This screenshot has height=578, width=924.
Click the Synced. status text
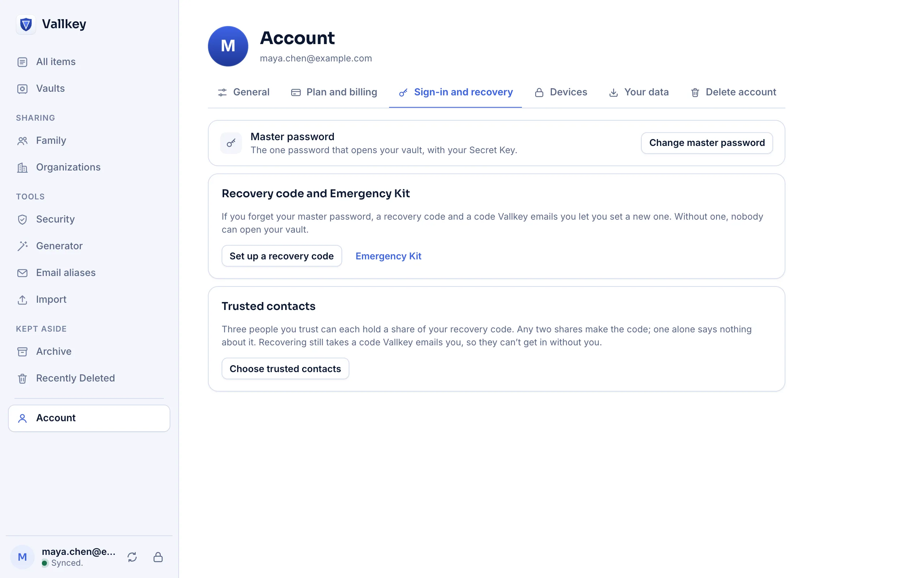67,563
